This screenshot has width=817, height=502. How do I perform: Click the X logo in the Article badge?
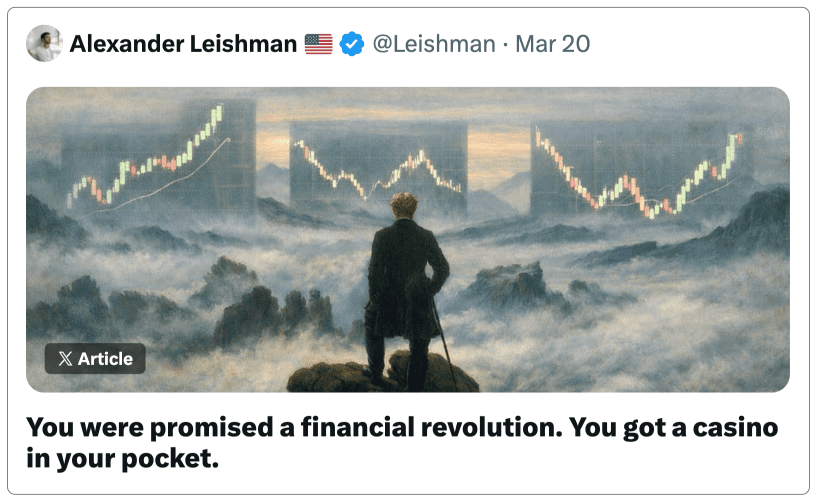coord(65,359)
